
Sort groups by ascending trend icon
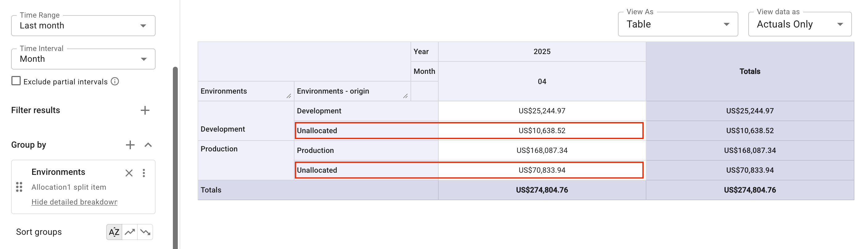click(130, 232)
